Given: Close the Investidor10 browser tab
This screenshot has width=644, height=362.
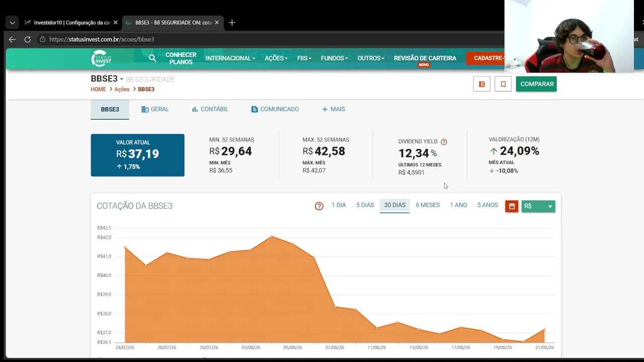Looking at the screenshot, I should click(x=116, y=23).
